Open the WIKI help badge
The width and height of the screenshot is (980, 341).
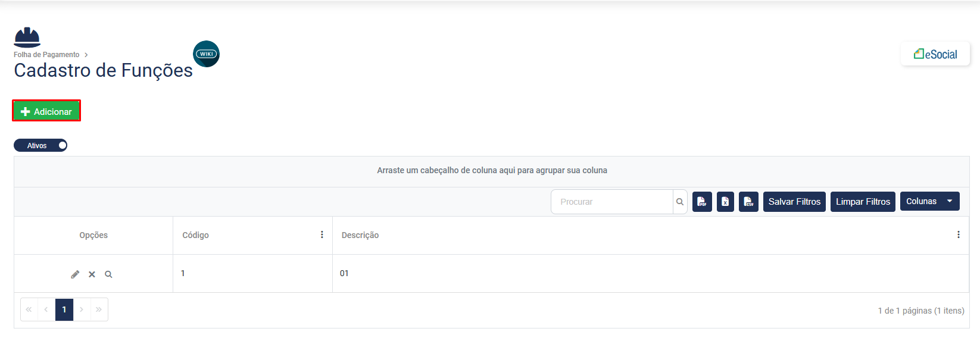pyautogui.click(x=206, y=54)
